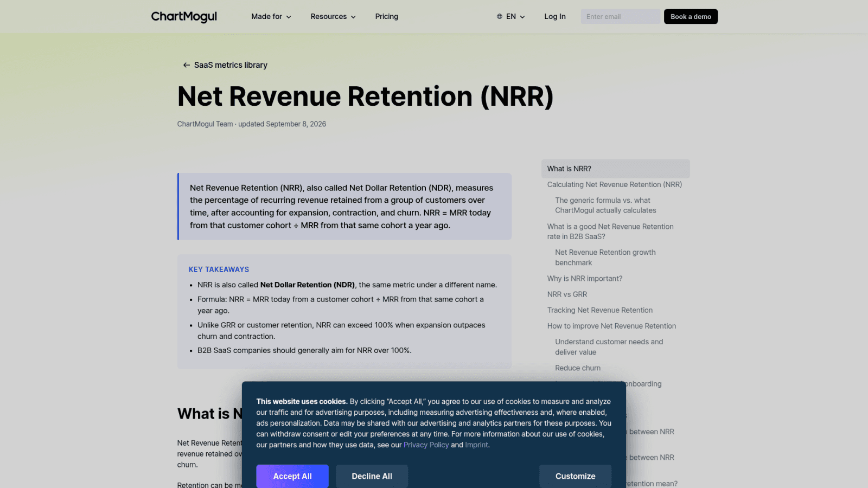Jump to good Net Revenue Retention rate section
This screenshot has height=488, width=868.
pos(610,232)
